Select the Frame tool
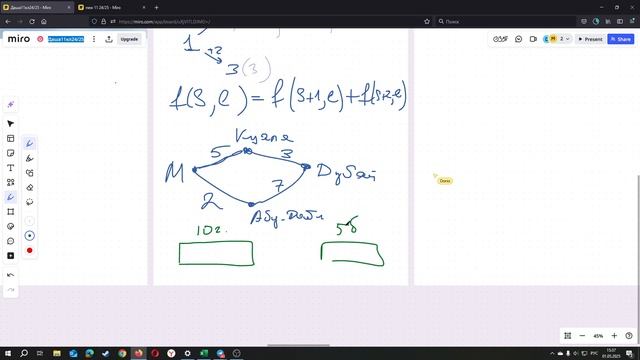Screen dimensions: 640x360 point(11,212)
